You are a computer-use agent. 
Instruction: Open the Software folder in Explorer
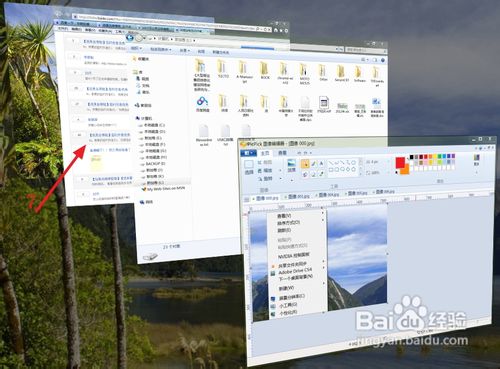[359, 74]
